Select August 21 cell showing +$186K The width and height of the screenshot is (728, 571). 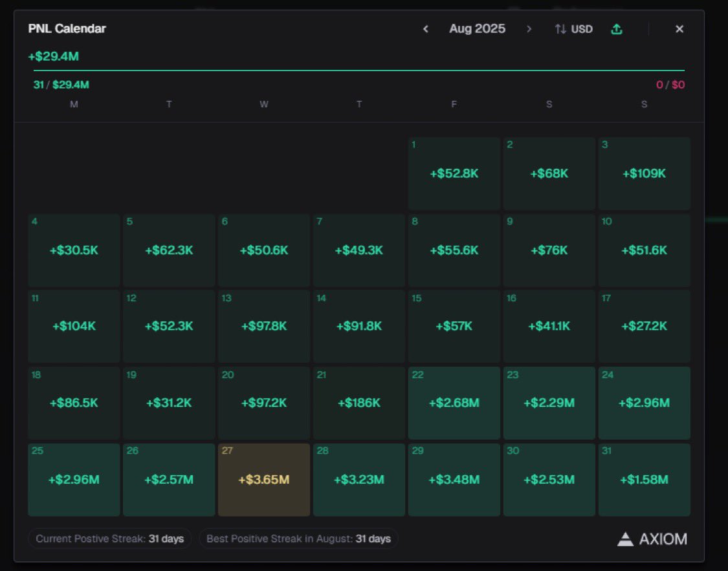(359, 403)
